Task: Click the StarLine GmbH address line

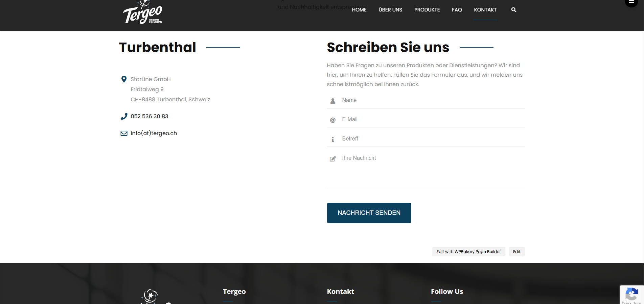Action: pyautogui.click(x=151, y=79)
